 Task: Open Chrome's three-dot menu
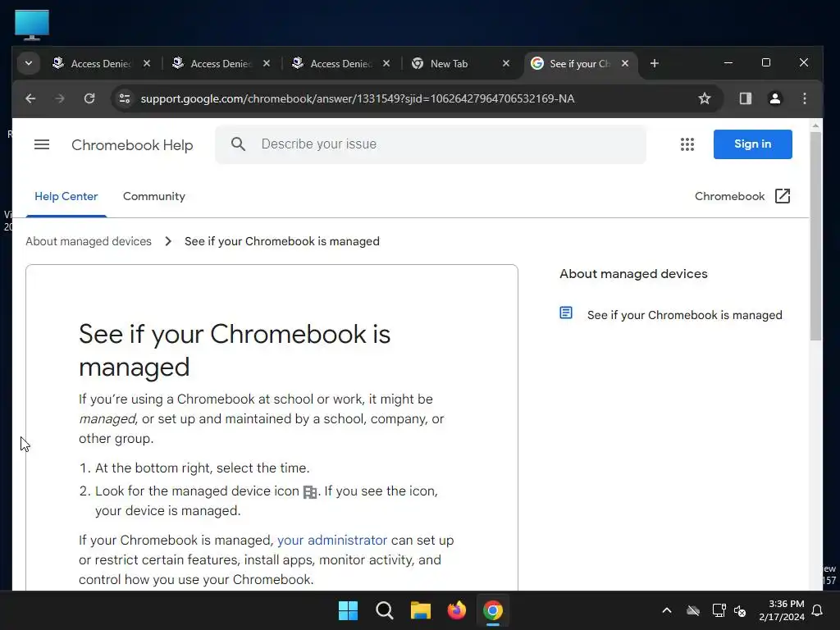coord(804,98)
